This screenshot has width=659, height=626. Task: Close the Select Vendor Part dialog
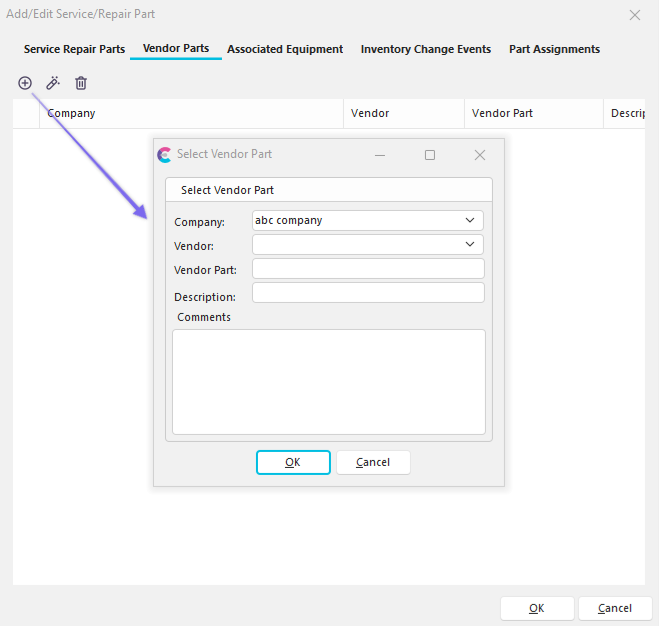pyautogui.click(x=479, y=155)
